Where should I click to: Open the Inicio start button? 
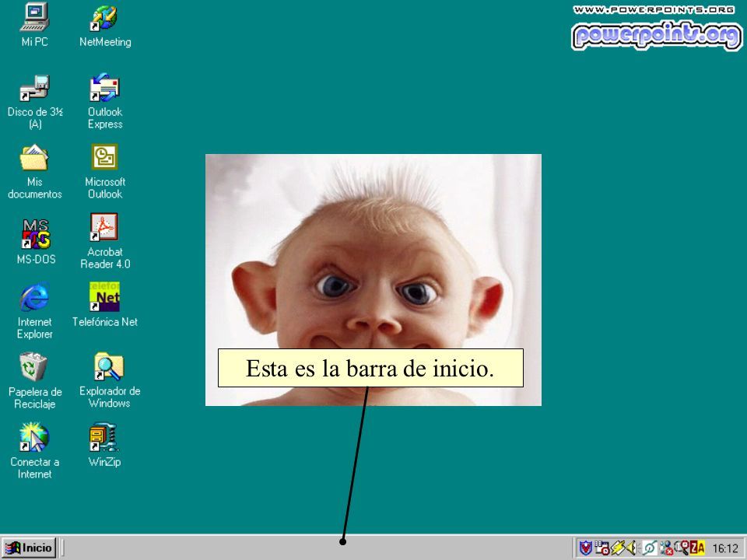click(x=29, y=548)
